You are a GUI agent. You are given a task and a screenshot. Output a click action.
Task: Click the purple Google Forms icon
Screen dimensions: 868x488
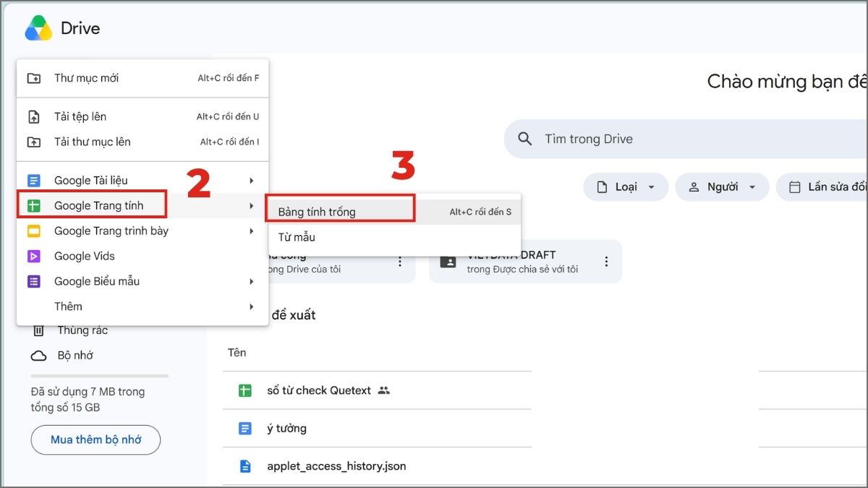tap(33, 281)
